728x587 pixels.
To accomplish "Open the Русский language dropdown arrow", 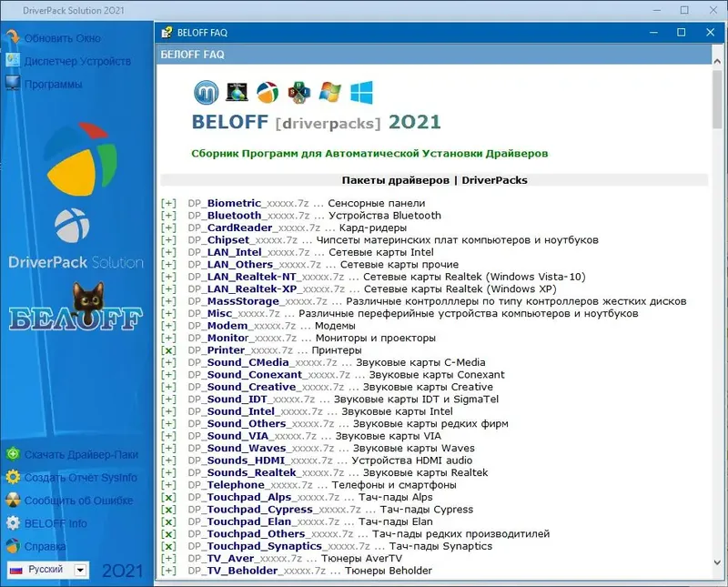I will point(80,570).
